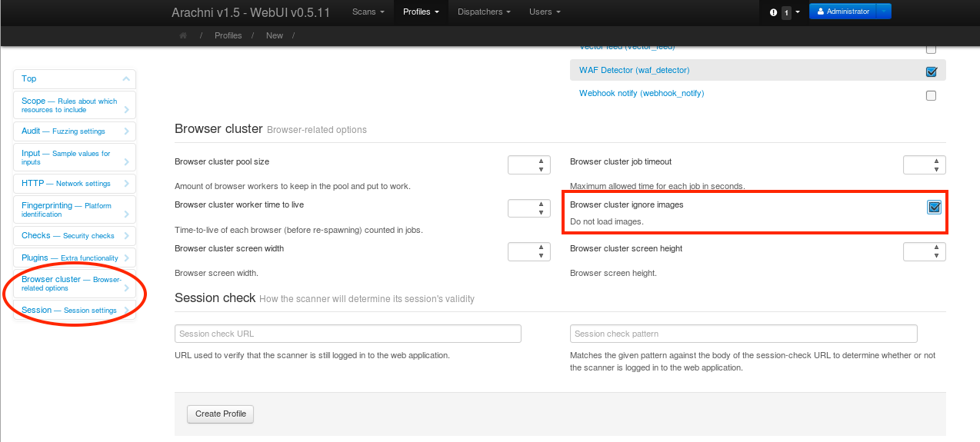Screen dimensions: 980x442
Task: Focus the Session check pattern field
Action: [743, 334]
